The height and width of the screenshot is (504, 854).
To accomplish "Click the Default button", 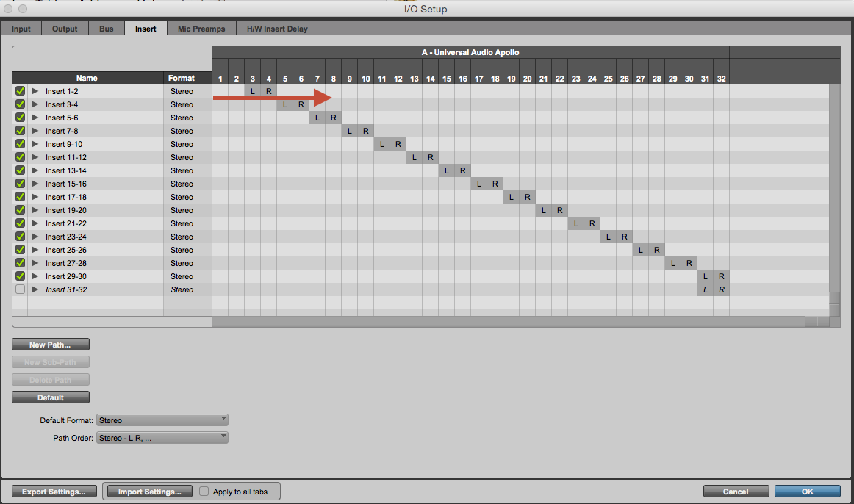I will pos(50,397).
